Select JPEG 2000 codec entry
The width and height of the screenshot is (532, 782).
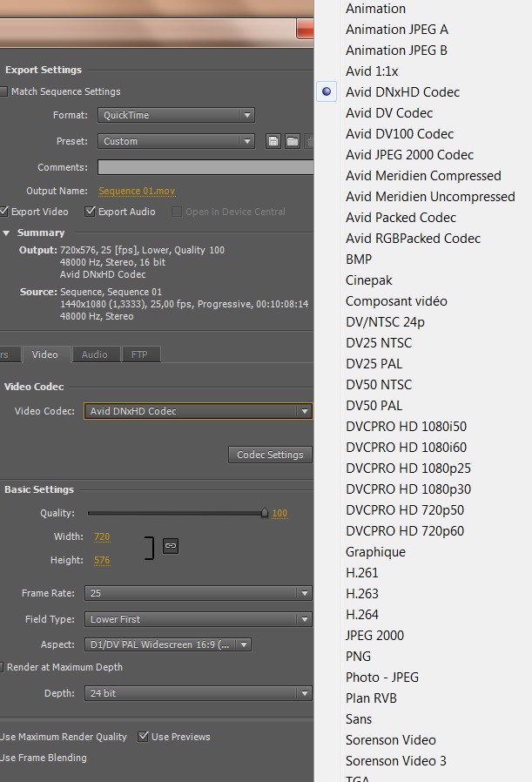[x=375, y=636]
